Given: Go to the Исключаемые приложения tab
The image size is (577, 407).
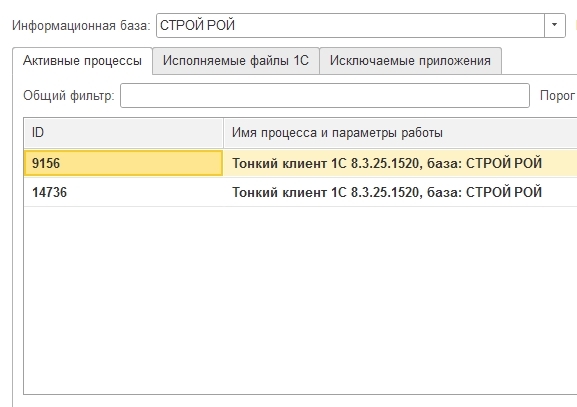Looking at the screenshot, I should (410, 61).
